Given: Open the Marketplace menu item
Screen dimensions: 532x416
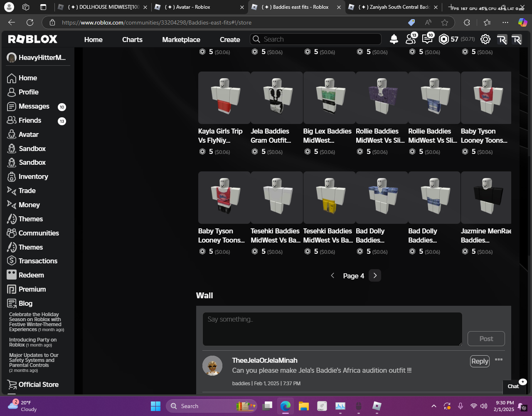Looking at the screenshot, I should point(181,40).
